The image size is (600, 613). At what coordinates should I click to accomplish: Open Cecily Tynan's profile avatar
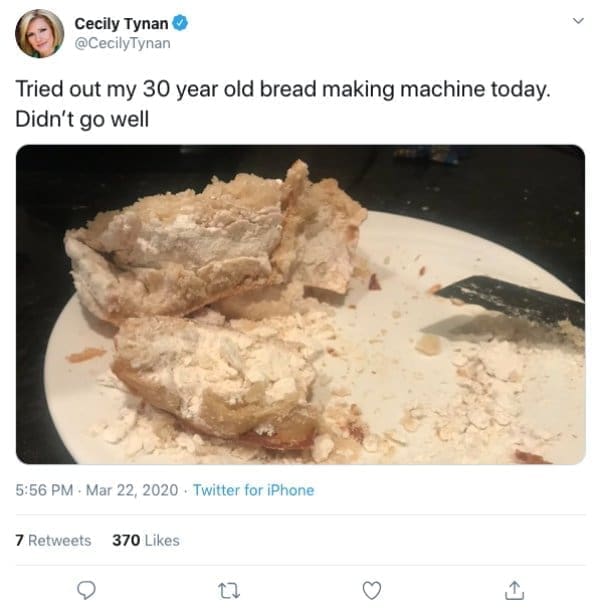click(39, 33)
